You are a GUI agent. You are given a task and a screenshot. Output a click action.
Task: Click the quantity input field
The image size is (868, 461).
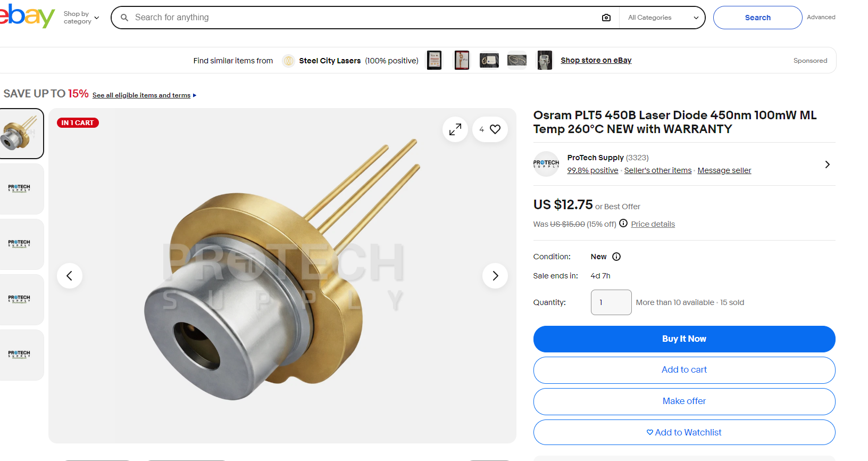(611, 302)
